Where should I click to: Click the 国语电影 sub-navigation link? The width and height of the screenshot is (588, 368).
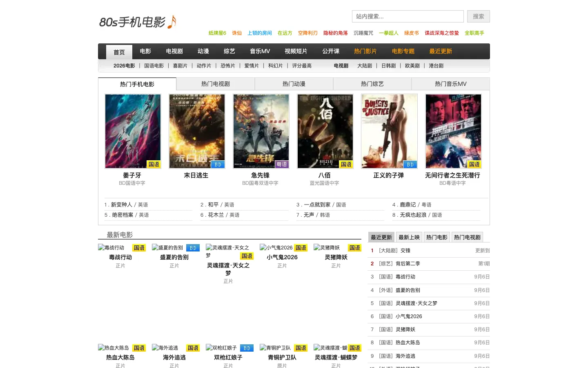point(154,65)
